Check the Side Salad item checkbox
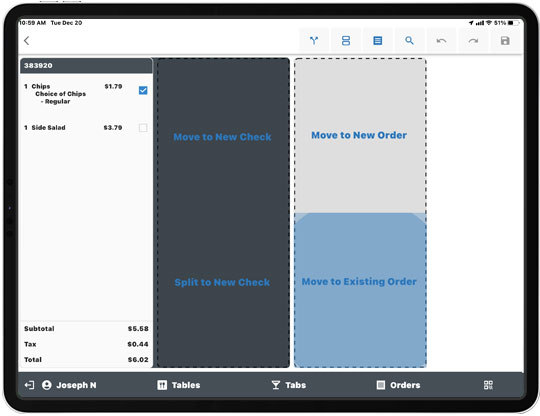This screenshot has height=416, width=540. 143,128
